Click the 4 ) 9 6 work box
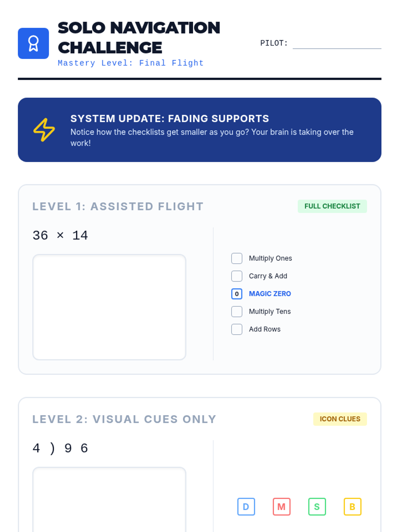The height and width of the screenshot is (532, 399). pyautogui.click(x=109, y=499)
